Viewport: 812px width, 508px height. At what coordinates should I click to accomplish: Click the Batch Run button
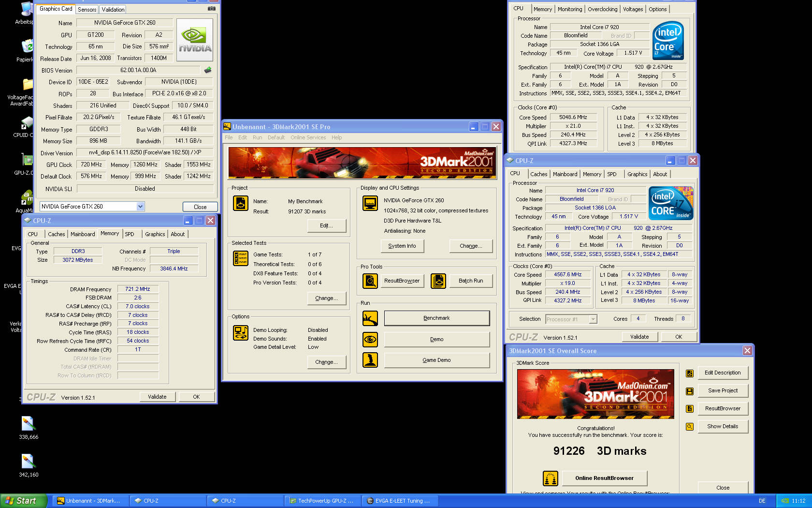pyautogui.click(x=471, y=281)
